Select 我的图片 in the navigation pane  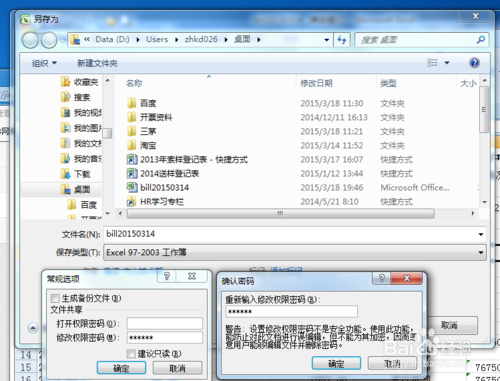click(81, 128)
